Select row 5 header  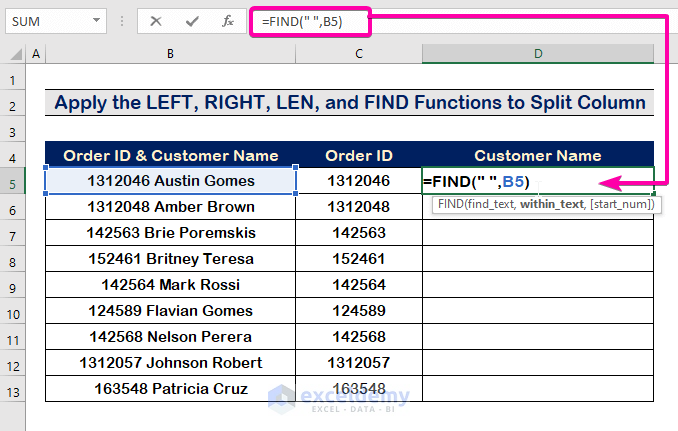pyautogui.click(x=14, y=182)
